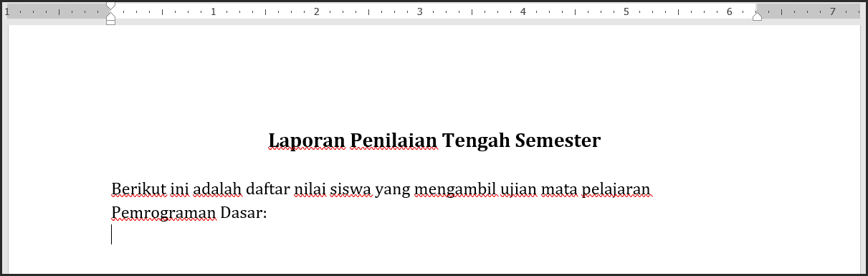This screenshot has height=276, width=868.
Task: Click the word "ujian" in the paragraph
Action: pos(518,191)
